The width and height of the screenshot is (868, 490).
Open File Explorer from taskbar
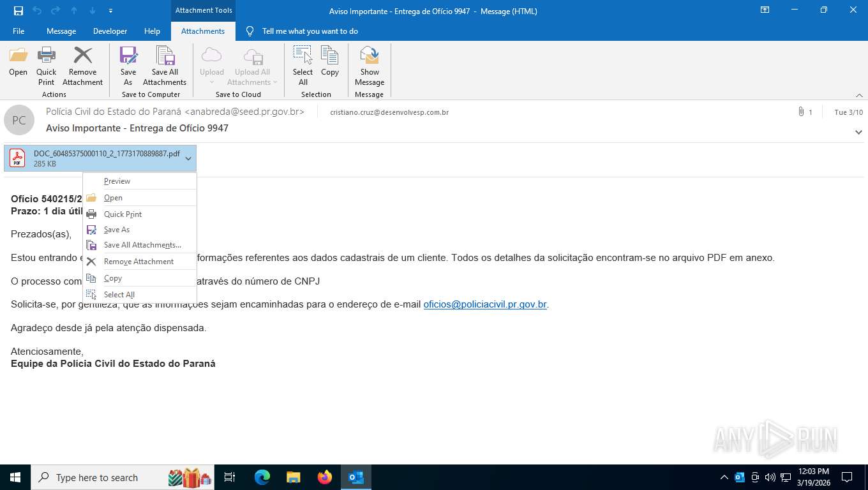[294, 477]
